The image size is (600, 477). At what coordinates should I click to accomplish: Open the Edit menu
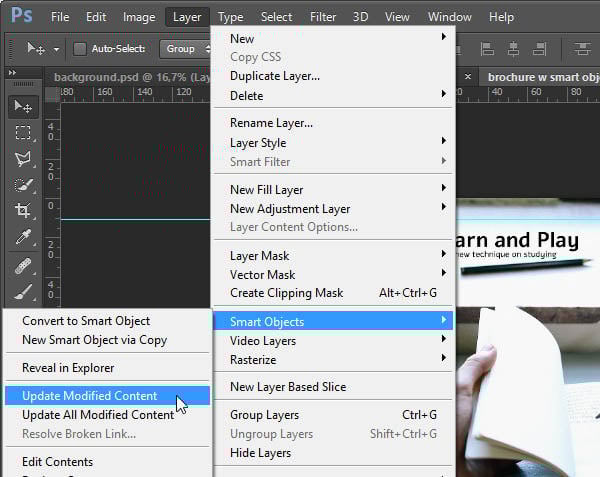pos(96,17)
